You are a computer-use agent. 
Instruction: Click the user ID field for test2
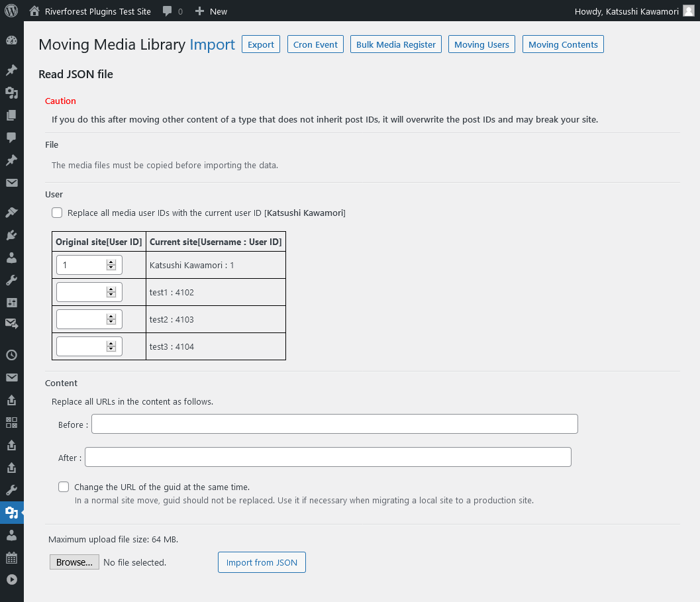click(x=89, y=319)
